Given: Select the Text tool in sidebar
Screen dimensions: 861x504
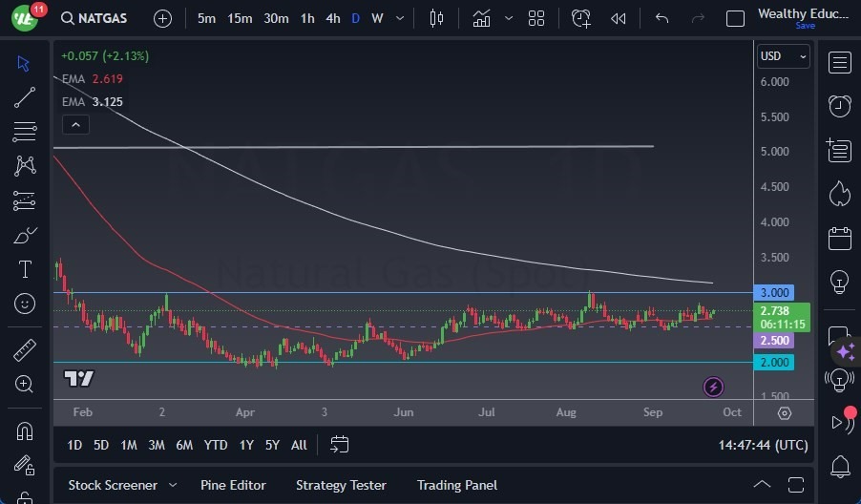Looking at the screenshot, I should (25, 269).
